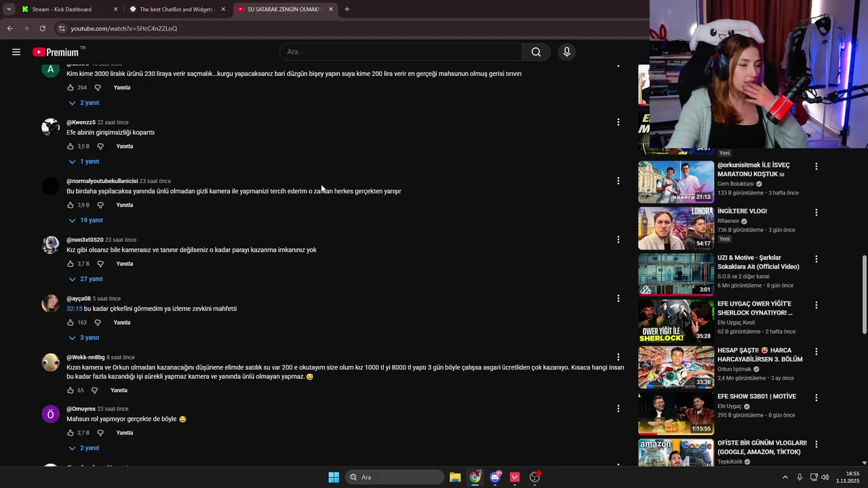The image size is (868, 488).
Task: Like the comment by @Kwenzz5
Action: [71, 146]
